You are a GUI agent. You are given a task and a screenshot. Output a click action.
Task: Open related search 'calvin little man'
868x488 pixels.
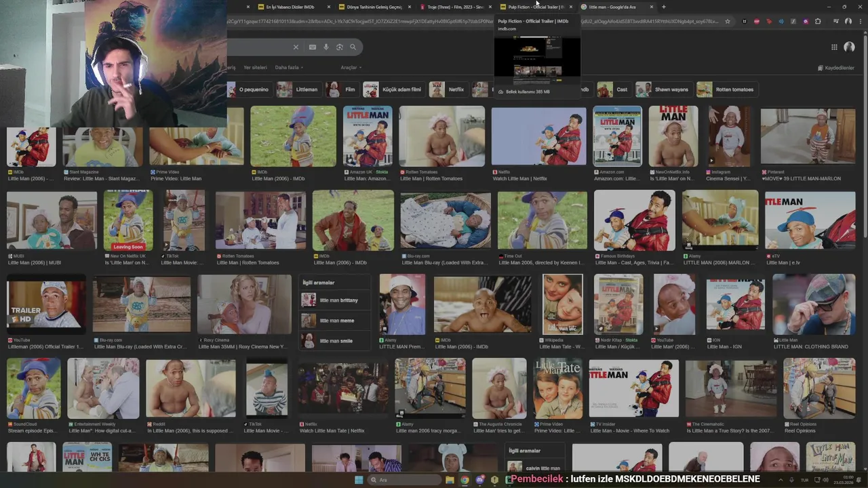tap(536, 468)
